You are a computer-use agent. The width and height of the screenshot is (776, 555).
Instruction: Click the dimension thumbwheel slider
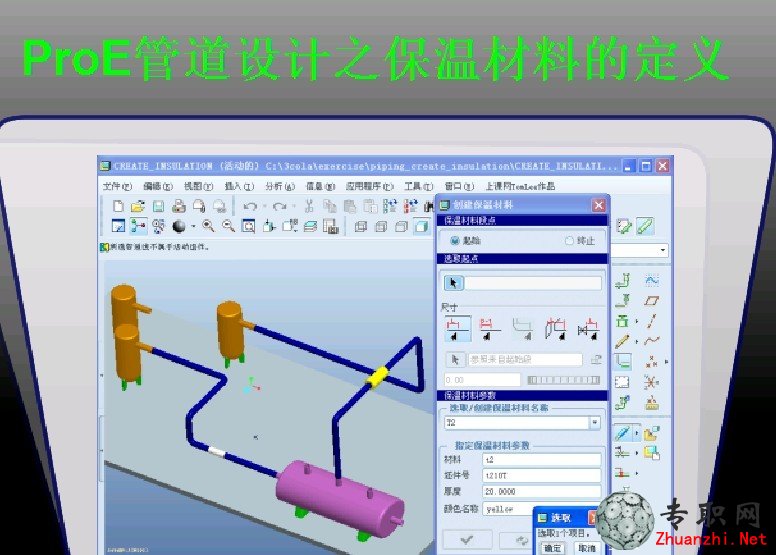(x=564, y=380)
